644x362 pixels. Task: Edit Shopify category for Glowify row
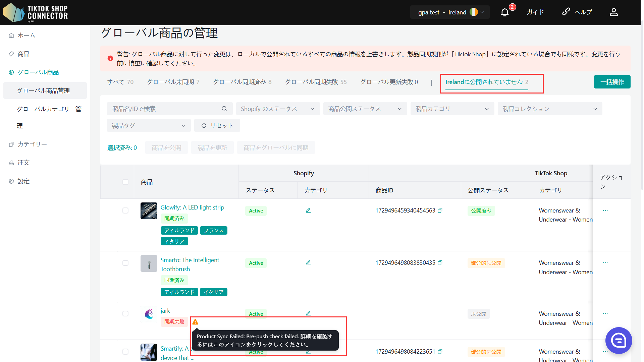(x=308, y=210)
